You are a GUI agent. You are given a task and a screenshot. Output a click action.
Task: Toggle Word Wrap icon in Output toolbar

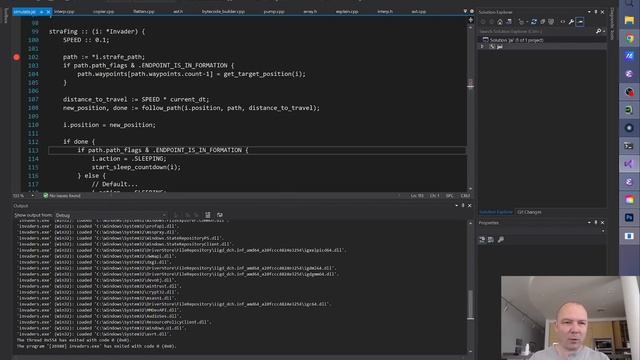pyautogui.click(x=220, y=215)
